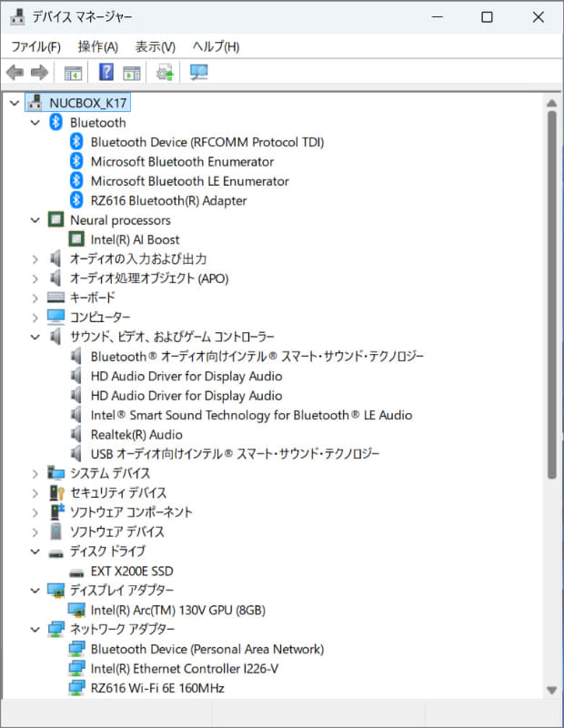Expand オーディオ処理オブジェクト (APO) category
The height and width of the screenshot is (728, 564).
pyautogui.click(x=35, y=278)
